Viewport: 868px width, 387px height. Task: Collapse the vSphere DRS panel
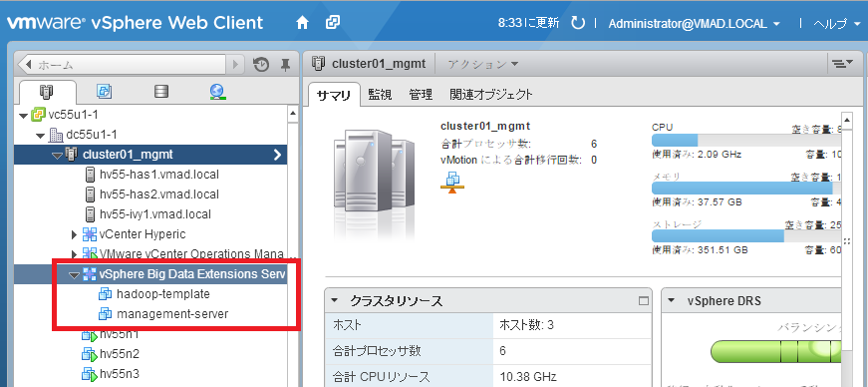tap(672, 301)
